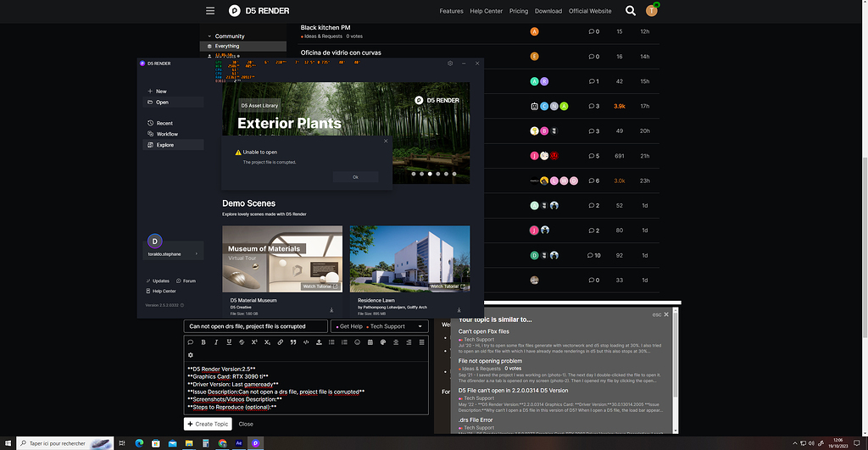Open the Get Help Tech Support category dropdown

380,326
